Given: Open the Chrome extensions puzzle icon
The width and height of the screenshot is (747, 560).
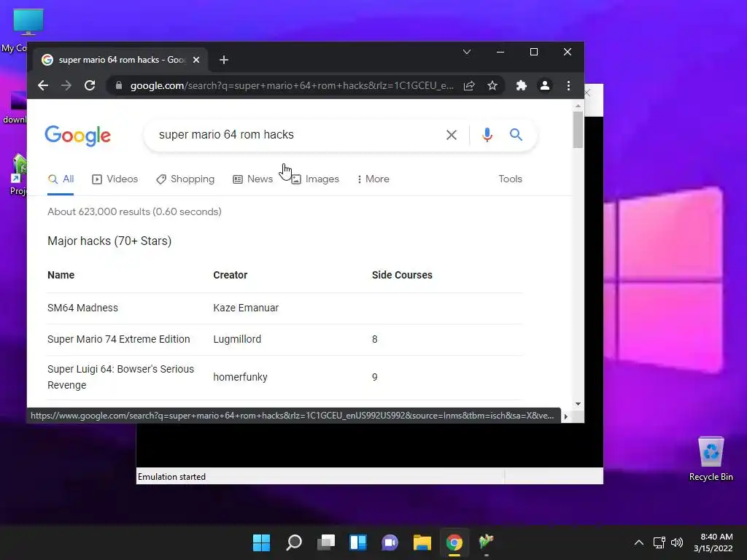Looking at the screenshot, I should (521, 86).
